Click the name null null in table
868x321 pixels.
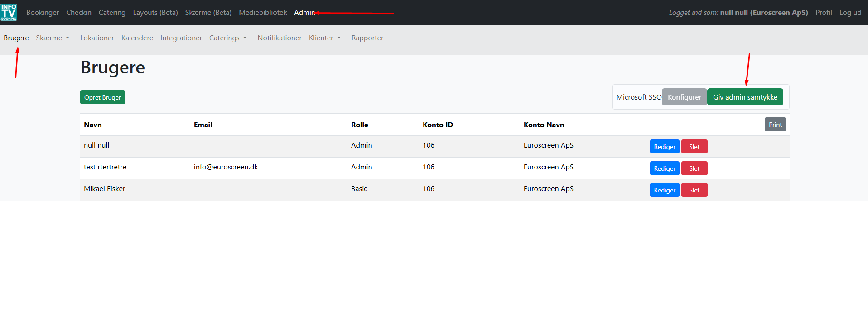point(96,145)
